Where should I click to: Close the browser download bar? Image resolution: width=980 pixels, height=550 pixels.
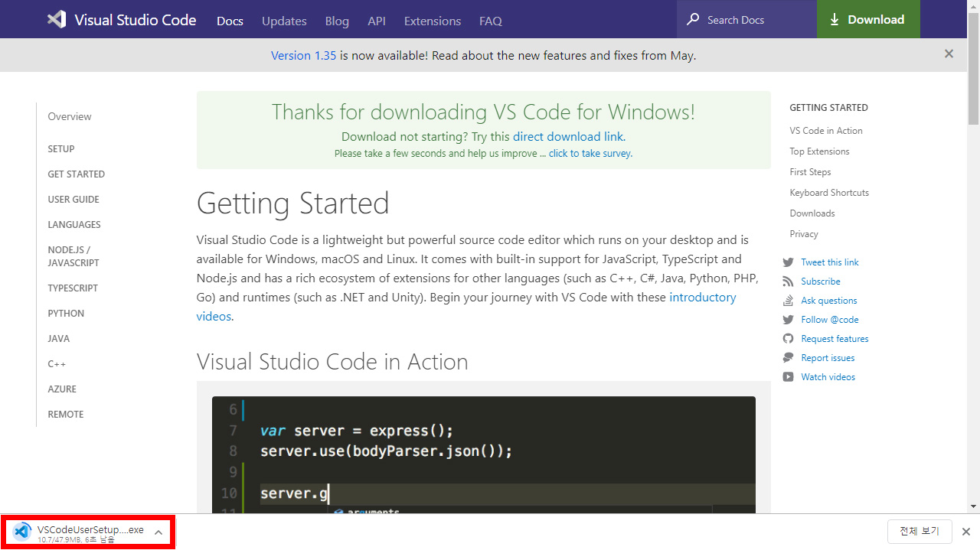coord(966,532)
